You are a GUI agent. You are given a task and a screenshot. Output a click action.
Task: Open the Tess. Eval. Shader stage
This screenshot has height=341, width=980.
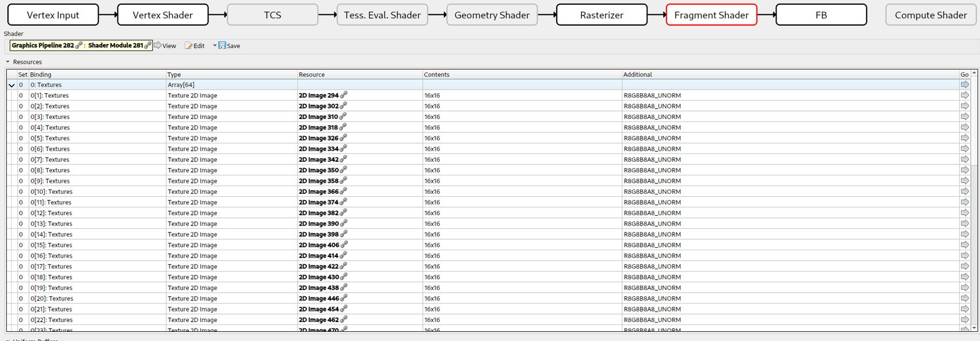pos(382,15)
